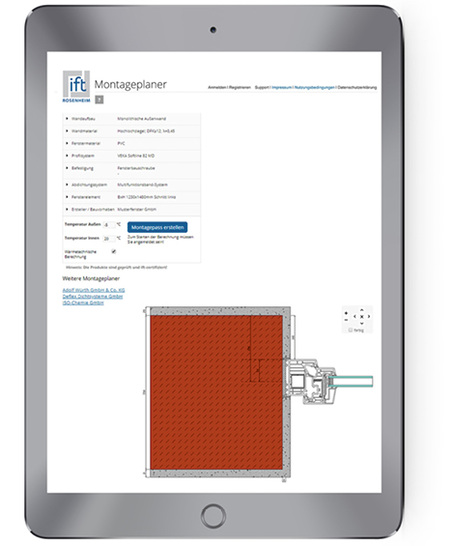Pan drawing down with the down arrow

[362, 323]
